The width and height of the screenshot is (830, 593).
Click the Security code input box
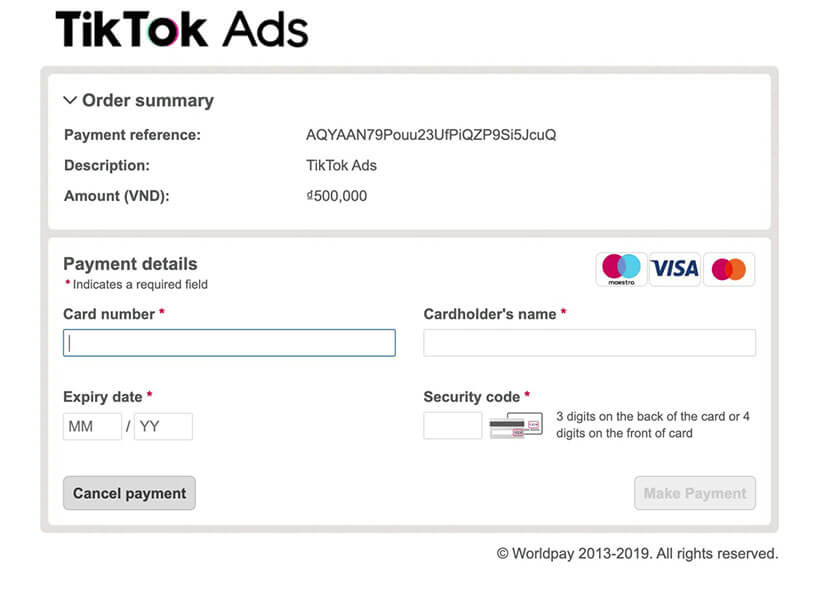tap(452, 426)
